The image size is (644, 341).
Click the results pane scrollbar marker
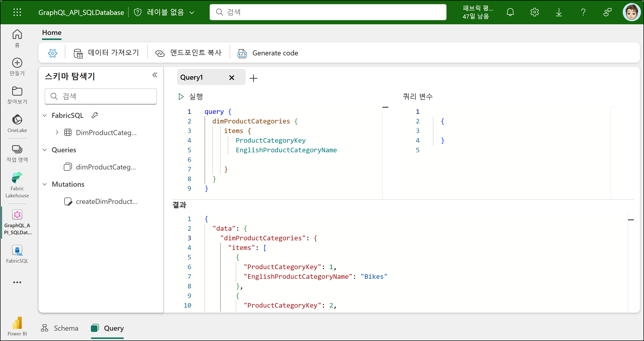point(631,220)
